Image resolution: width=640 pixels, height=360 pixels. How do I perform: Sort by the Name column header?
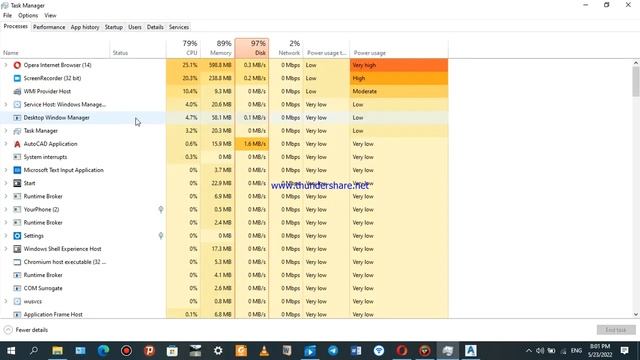click(x=55, y=53)
